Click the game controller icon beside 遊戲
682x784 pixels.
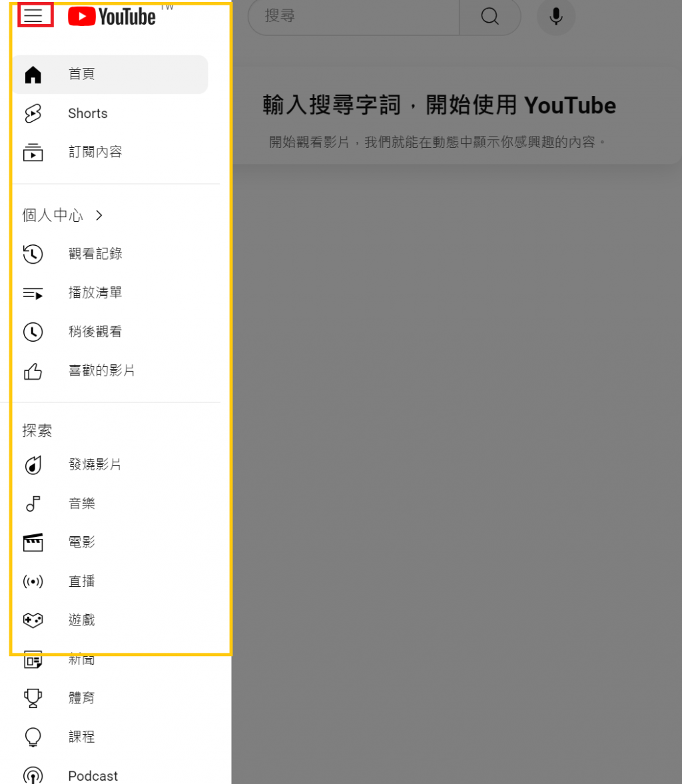pyautogui.click(x=33, y=621)
